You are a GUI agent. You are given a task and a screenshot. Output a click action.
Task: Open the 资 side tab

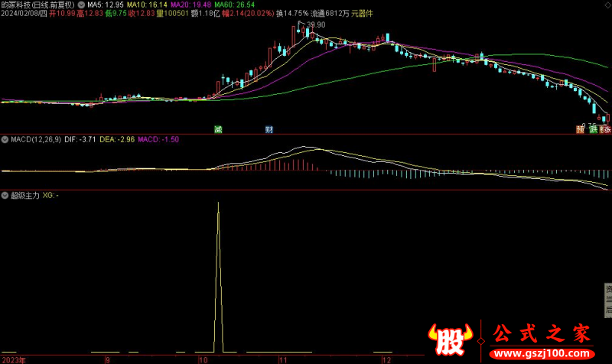(608, 289)
